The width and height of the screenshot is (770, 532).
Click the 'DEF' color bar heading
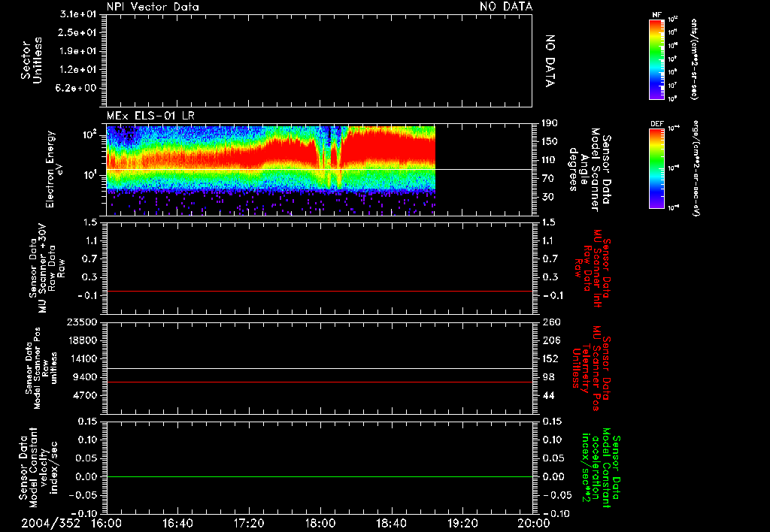[x=656, y=124]
